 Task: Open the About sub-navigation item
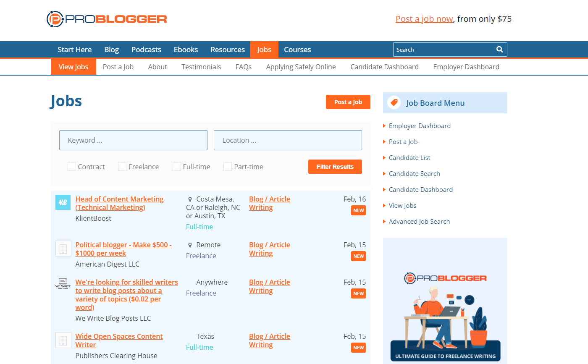[x=157, y=67]
